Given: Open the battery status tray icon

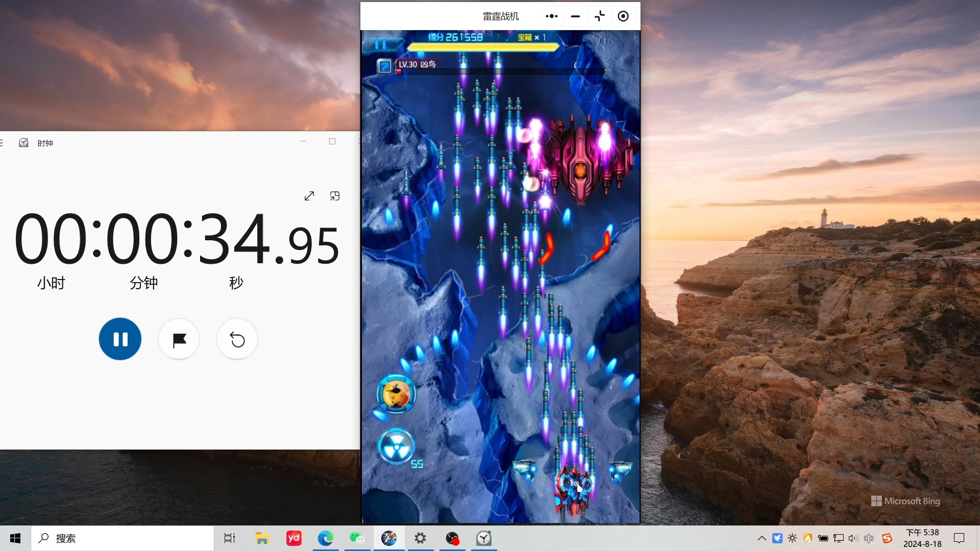Looking at the screenshot, I should (823, 538).
